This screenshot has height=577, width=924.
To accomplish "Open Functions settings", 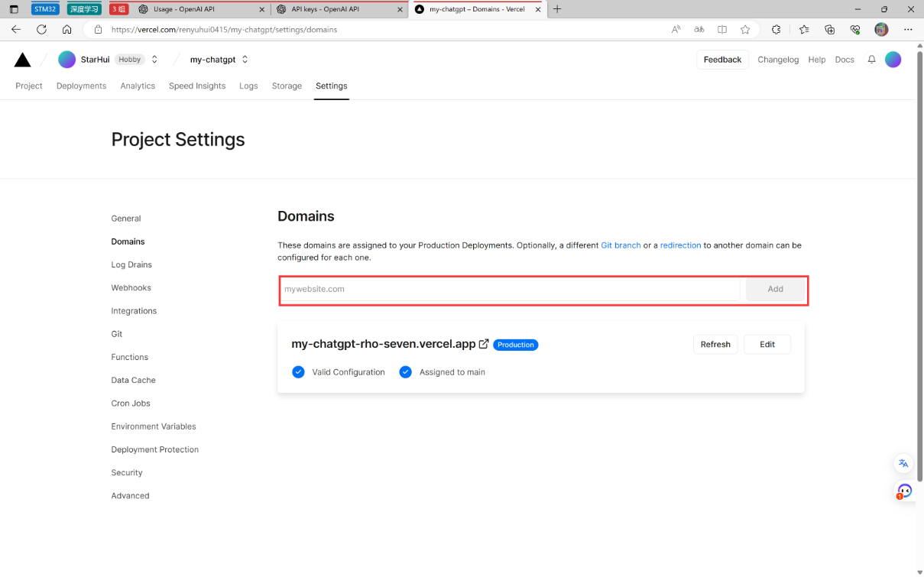I will click(130, 357).
